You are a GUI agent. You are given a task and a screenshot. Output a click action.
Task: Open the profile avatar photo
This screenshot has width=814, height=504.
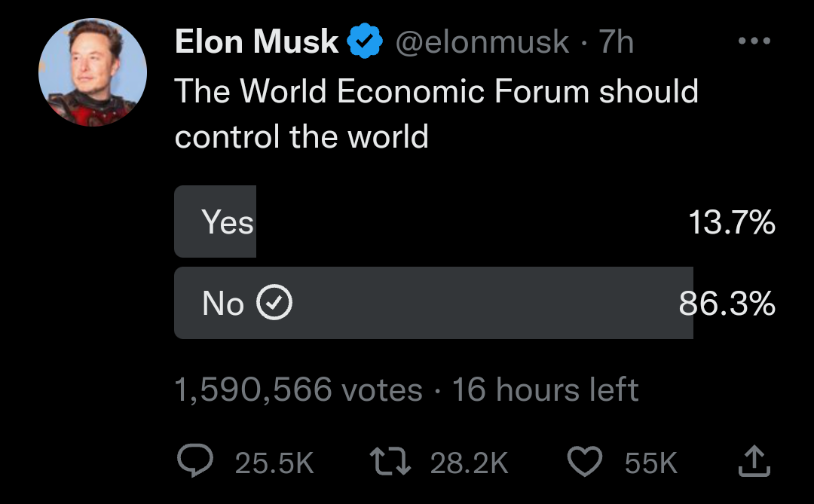click(x=93, y=72)
